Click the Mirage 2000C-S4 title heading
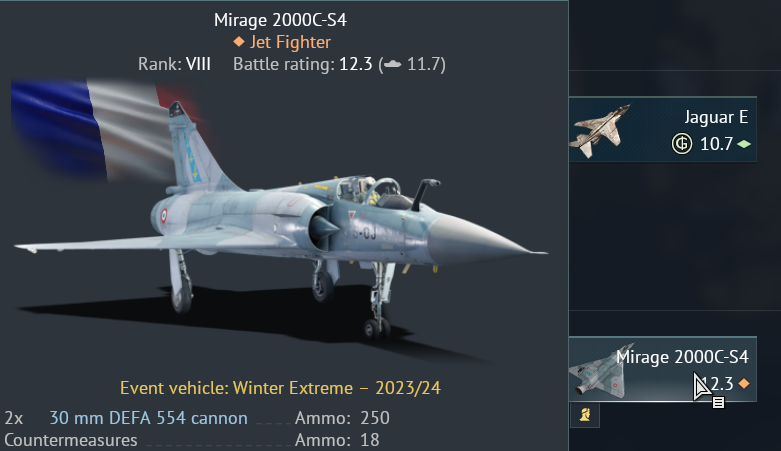 280,20
